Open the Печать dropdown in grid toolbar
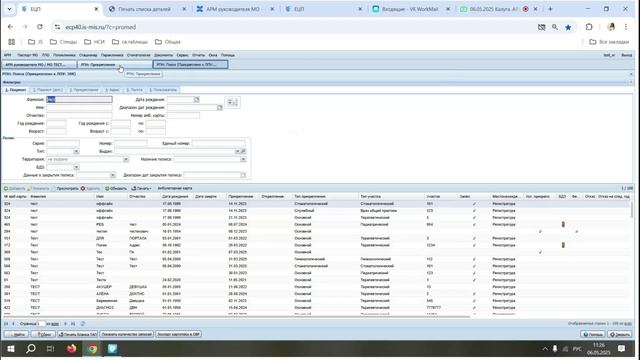This screenshot has width=640, height=360. 141,189
